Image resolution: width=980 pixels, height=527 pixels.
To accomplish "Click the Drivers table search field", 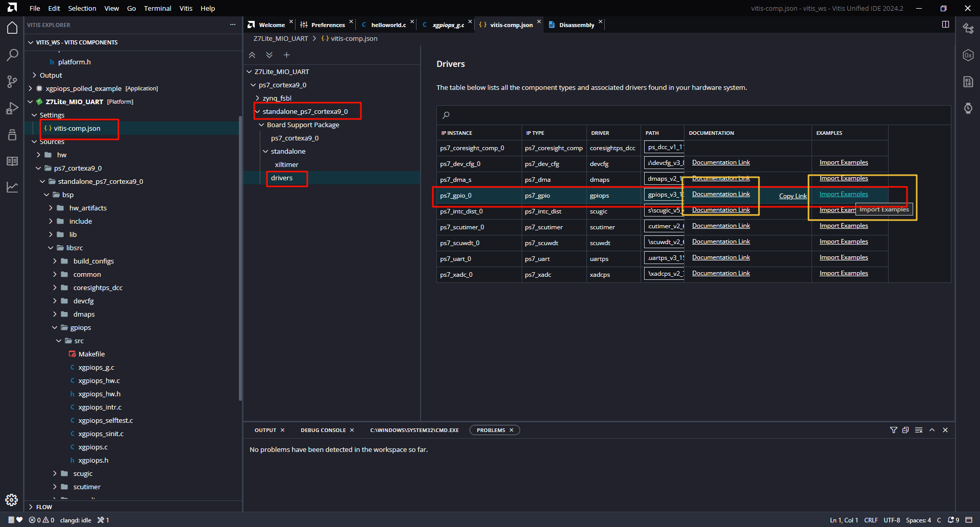I will tap(693, 115).
